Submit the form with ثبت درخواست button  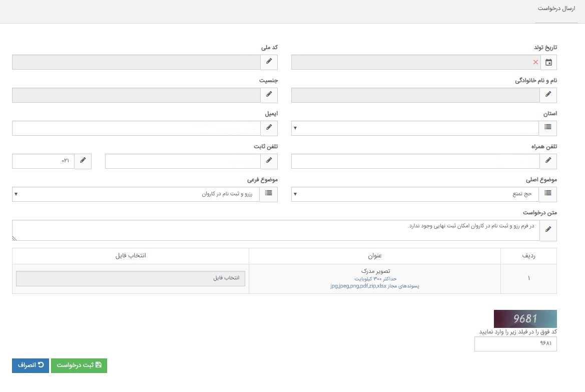79,365
